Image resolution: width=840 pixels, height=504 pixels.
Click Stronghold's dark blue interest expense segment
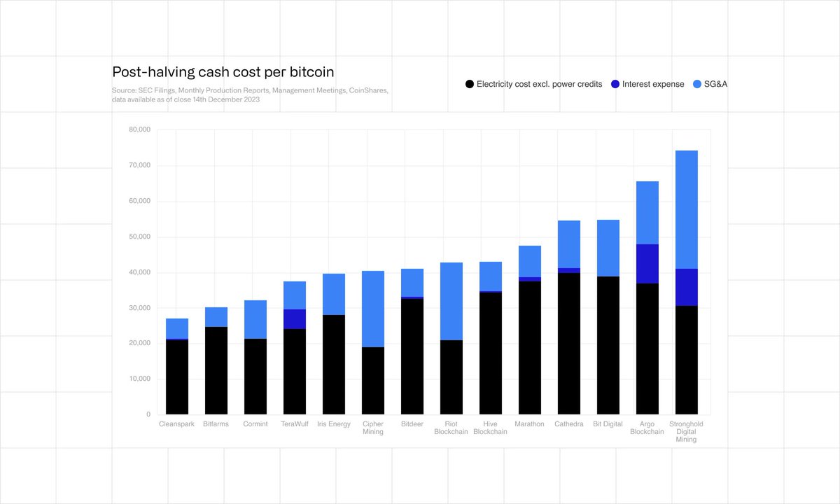[x=687, y=287]
